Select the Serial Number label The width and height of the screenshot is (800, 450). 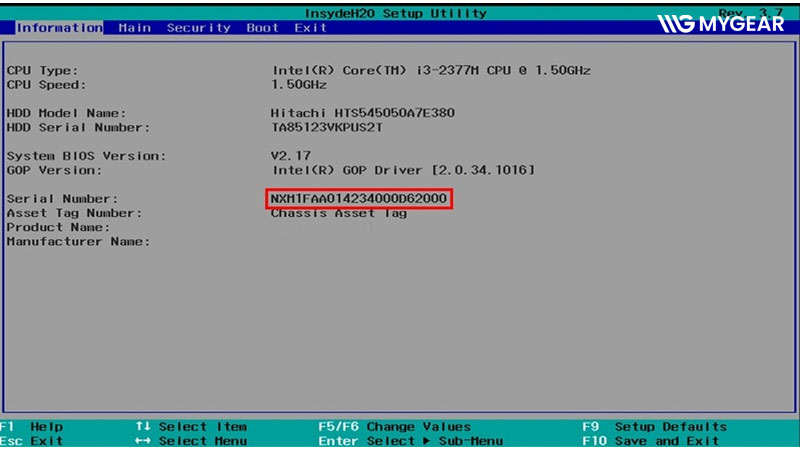tap(62, 198)
